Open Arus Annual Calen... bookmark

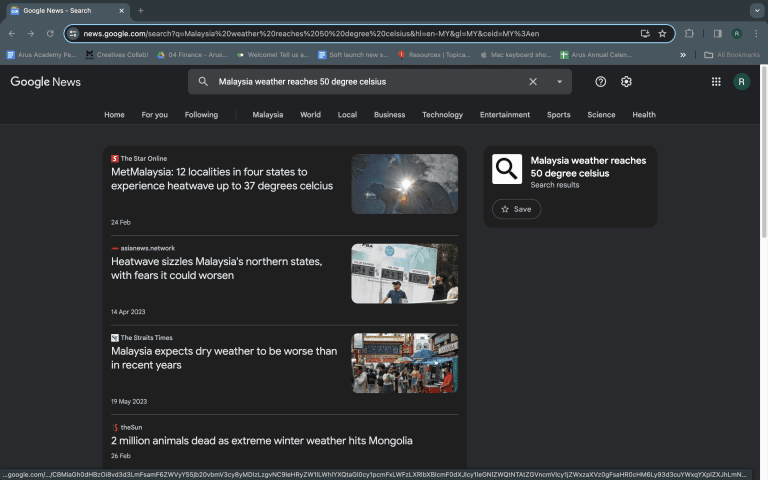[596, 55]
